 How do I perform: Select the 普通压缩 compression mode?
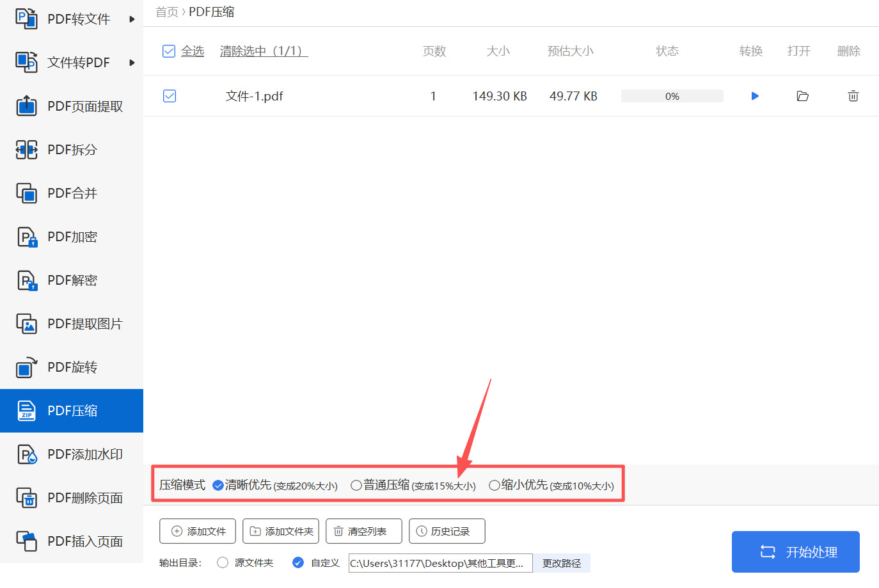[356, 485]
